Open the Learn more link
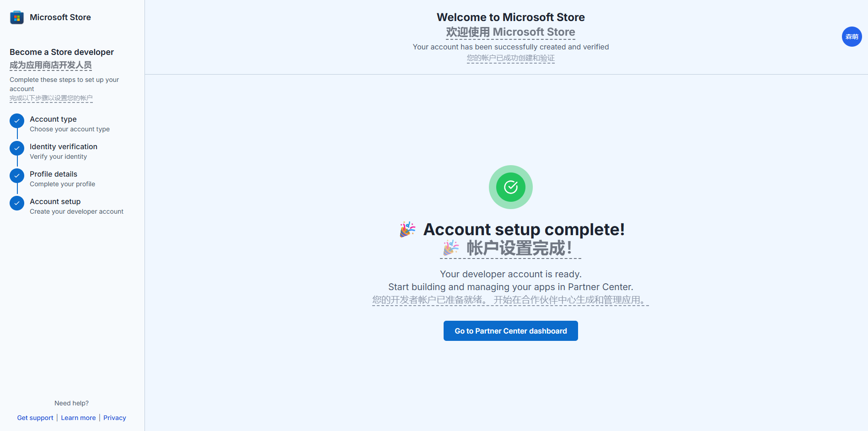This screenshot has height=431, width=868. (x=78, y=418)
